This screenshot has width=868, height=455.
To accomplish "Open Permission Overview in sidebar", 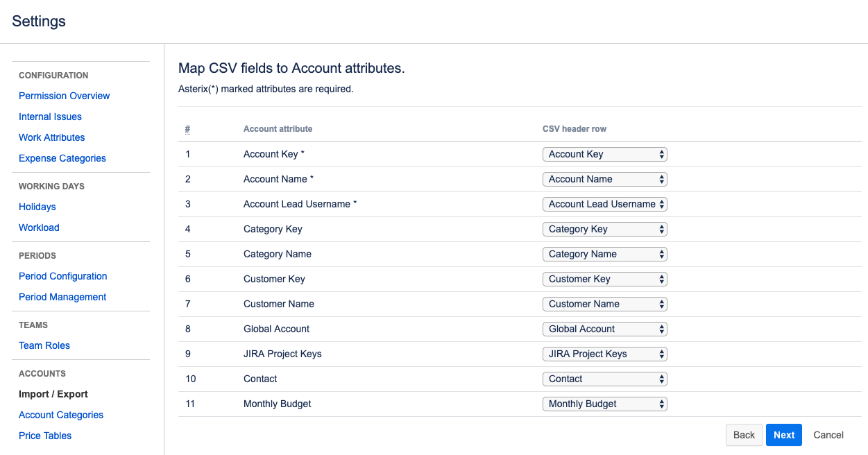I will pyautogui.click(x=65, y=96).
